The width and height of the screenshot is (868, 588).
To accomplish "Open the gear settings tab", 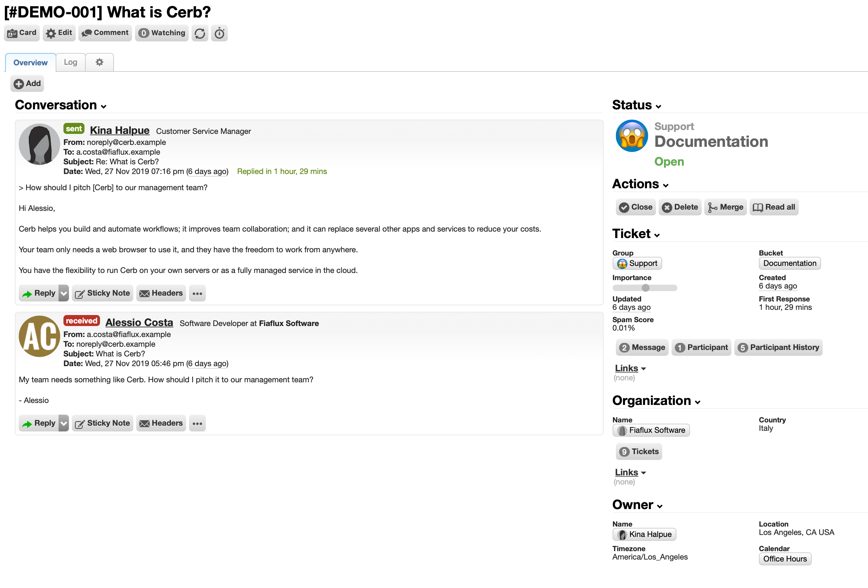I will pyautogui.click(x=99, y=62).
